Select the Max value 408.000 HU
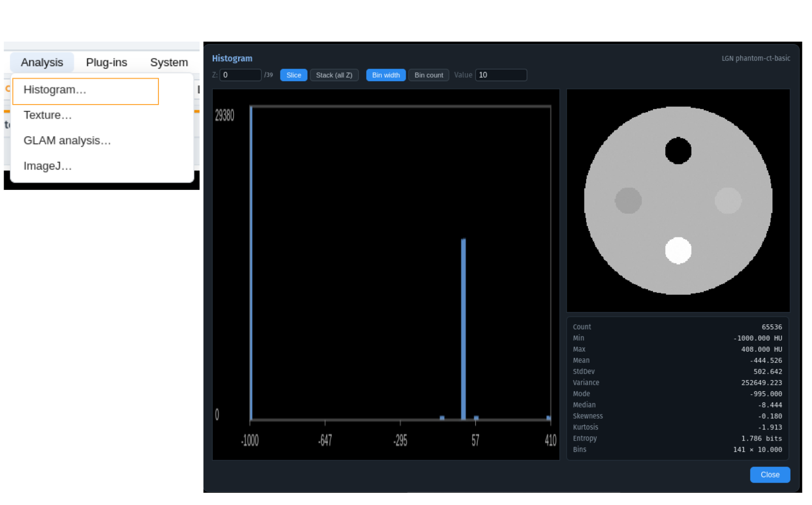The height and width of the screenshot is (505, 812). [x=761, y=350]
